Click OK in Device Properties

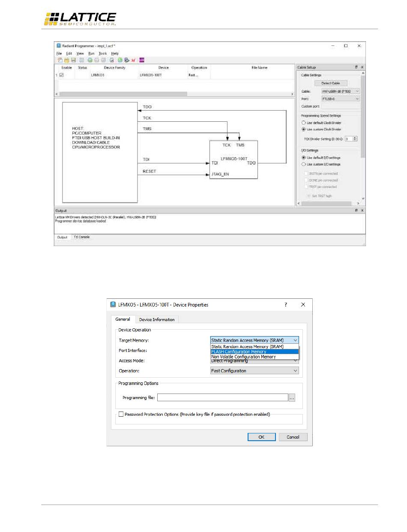pos(261,437)
